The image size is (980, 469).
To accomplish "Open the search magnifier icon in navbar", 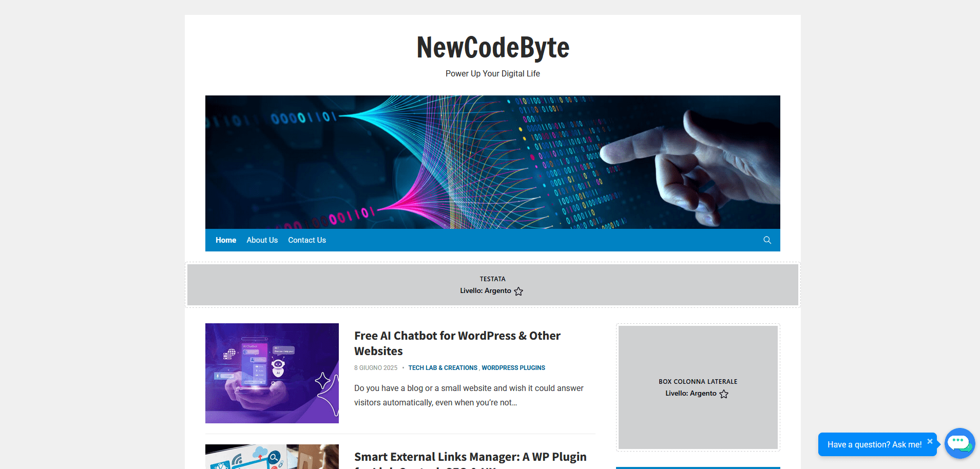I will [767, 240].
